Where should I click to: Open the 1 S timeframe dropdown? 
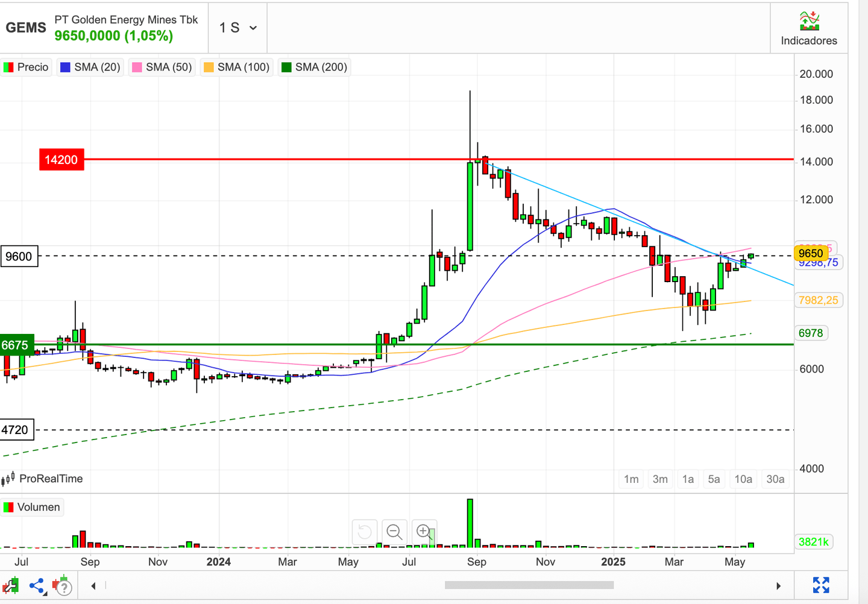pos(237,28)
